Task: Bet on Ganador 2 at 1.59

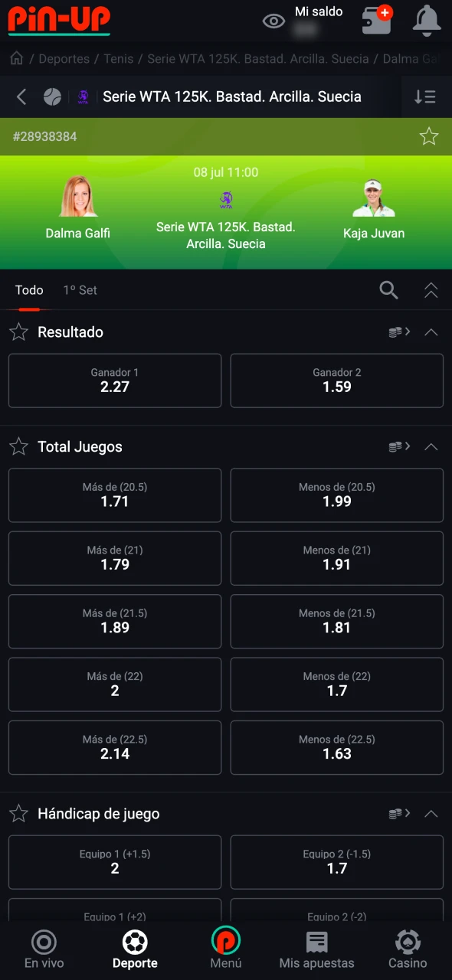Action: click(337, 381)
